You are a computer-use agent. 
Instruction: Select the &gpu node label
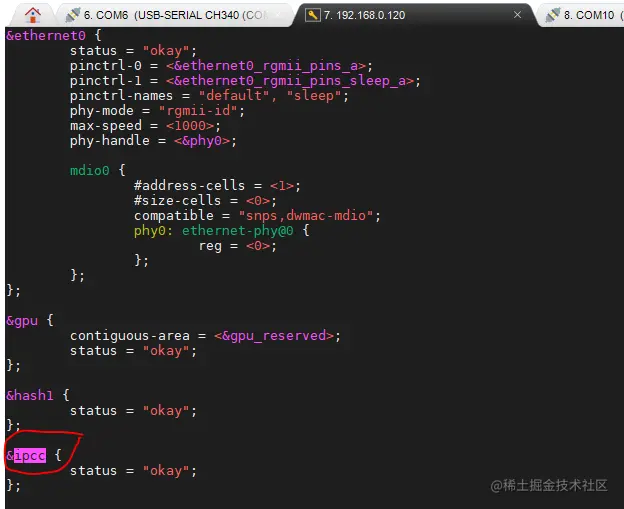pos(22,321)
